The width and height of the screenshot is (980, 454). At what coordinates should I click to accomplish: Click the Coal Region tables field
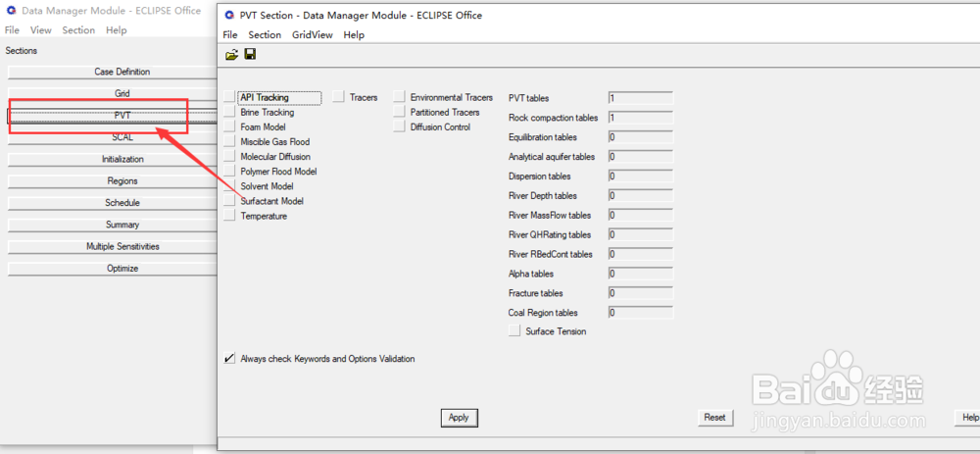point(641,312)
